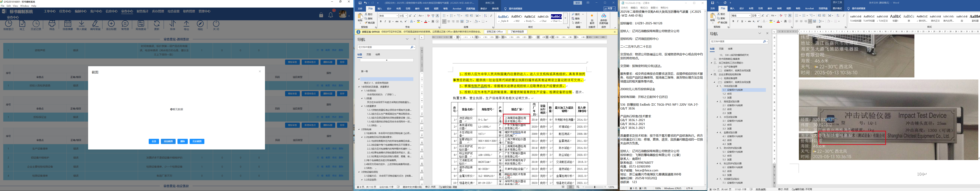
Task: Open 历史记录 clock icon in toolbar
Action: coord(36,24)
